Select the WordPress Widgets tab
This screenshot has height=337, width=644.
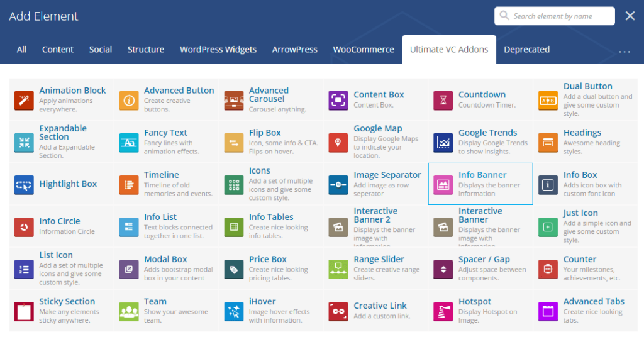[218, 50]
